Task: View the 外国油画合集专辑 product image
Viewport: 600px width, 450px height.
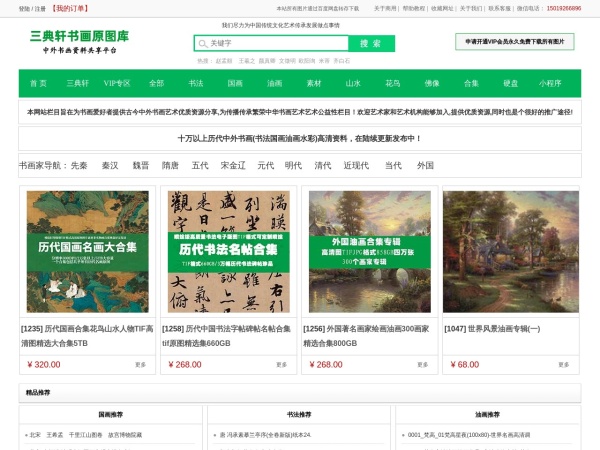Action: pyautogui.click(x=370, y=252)
